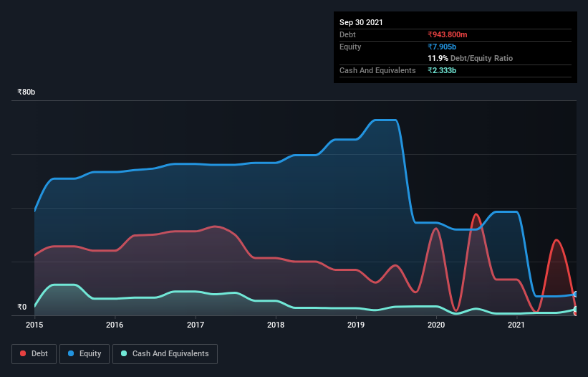This screenshot has height=377, width=588.
Task: Click the ₹943.800m debt value
Action: [448, 34]
